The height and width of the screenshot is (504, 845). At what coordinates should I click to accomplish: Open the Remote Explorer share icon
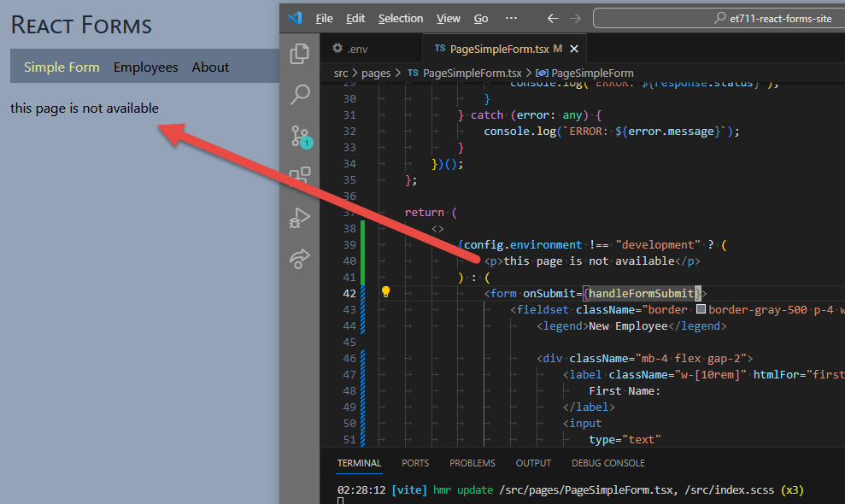pos(300,258)
